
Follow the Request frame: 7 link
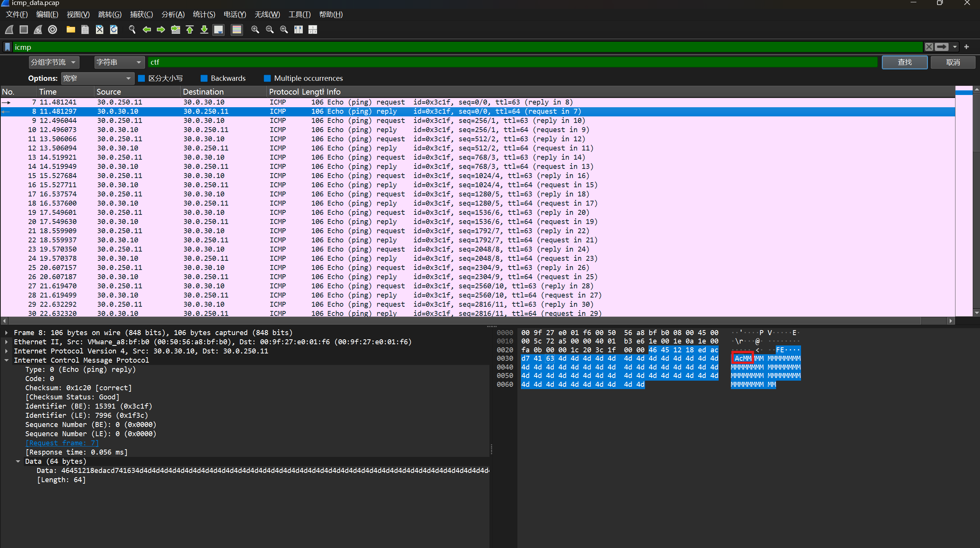62,443
